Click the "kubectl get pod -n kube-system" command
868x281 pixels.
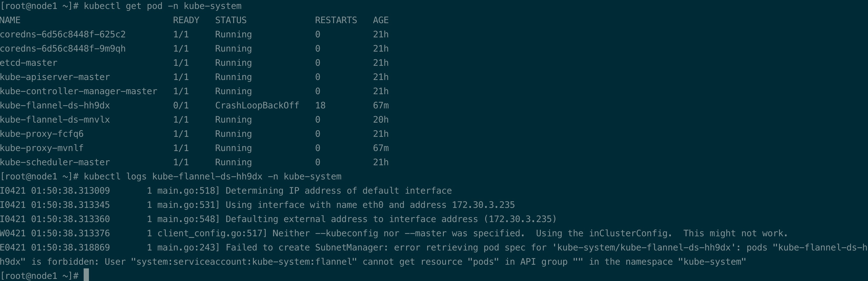(162, 6)
